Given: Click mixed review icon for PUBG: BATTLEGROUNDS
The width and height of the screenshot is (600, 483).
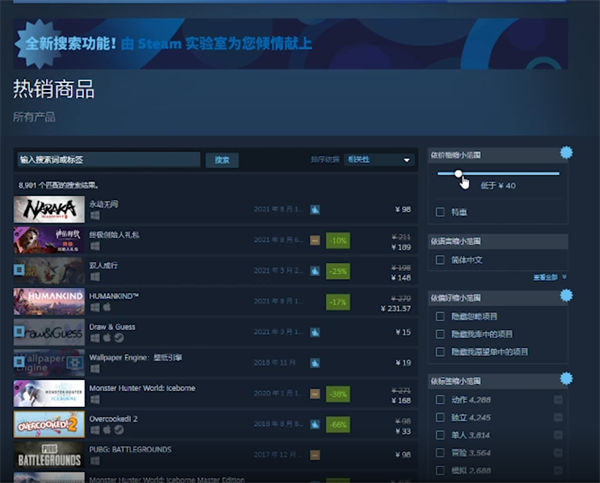Looking at the screenshot, I should pos(315,455).
